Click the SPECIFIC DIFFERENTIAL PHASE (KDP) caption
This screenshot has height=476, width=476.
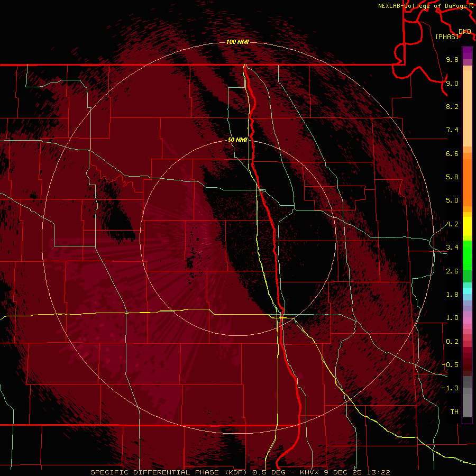pos(170,472)
